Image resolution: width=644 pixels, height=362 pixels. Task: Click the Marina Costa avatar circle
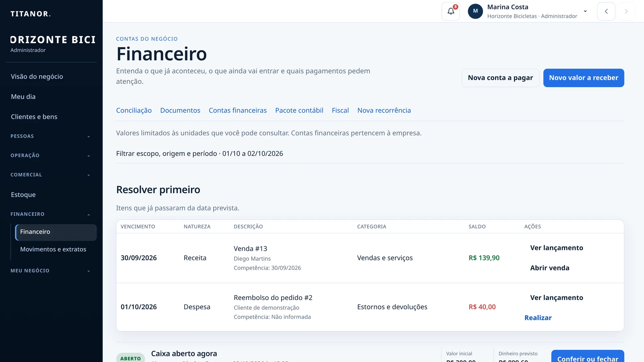coord(475,11)
